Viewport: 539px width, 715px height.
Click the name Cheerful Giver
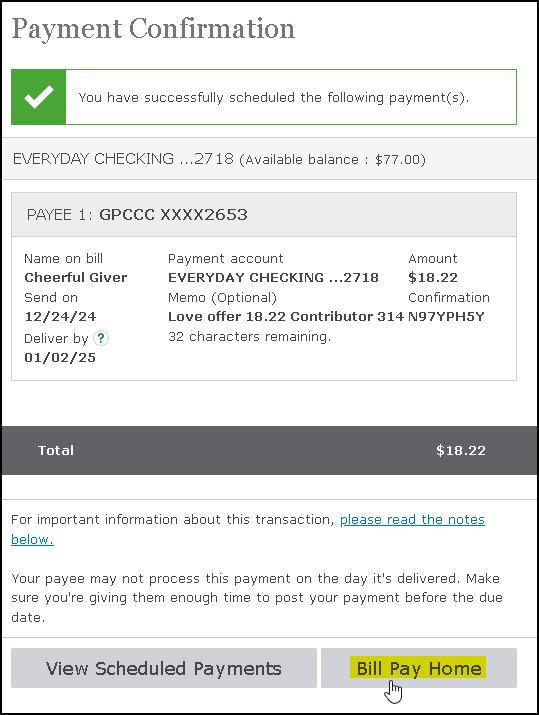coord(76,277)
